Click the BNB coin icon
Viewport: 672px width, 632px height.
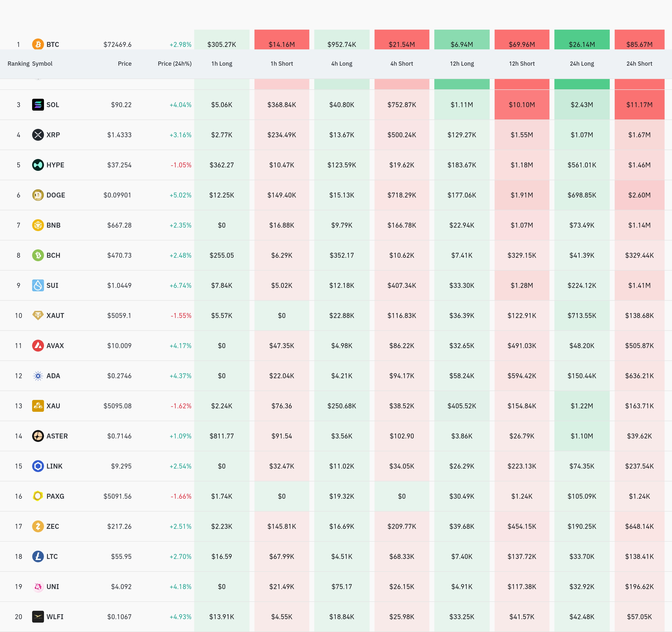click(38, 225)
